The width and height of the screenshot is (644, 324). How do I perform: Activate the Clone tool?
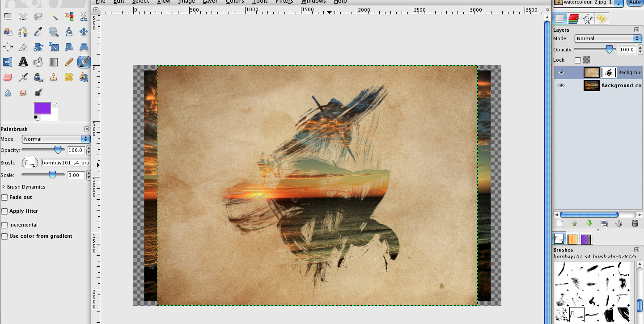click(x=54, y=77)
